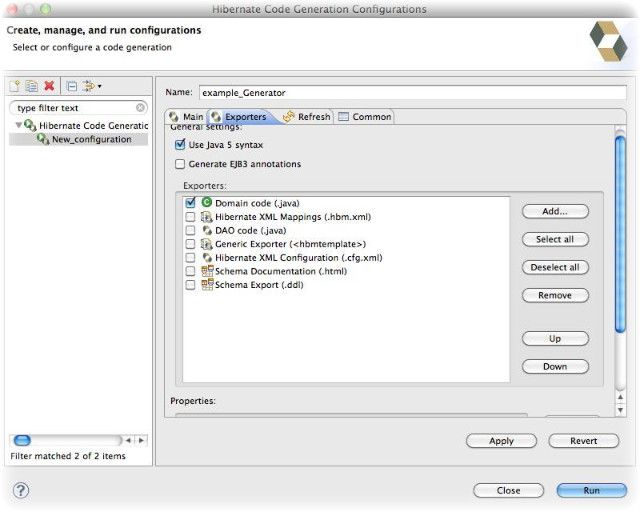This screenshot has width=640, height=512.
Task: Run the code generation
Action: tap(591, 490)
